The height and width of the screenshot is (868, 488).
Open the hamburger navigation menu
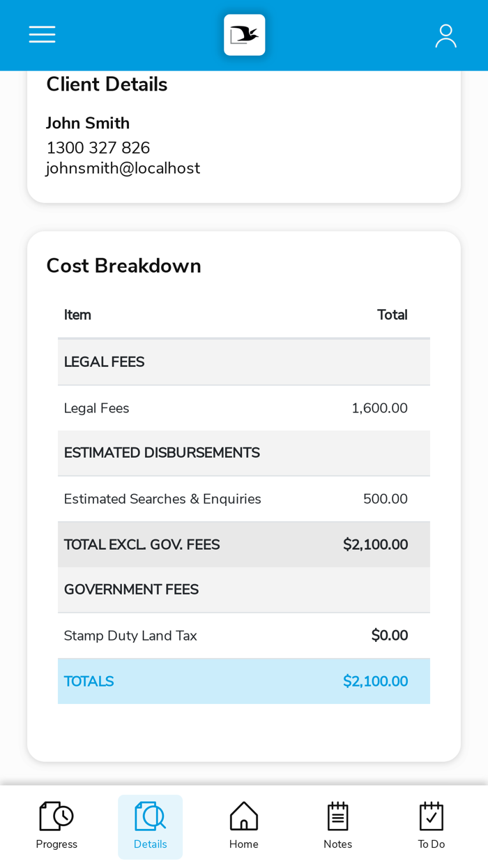tap(42, 34)
